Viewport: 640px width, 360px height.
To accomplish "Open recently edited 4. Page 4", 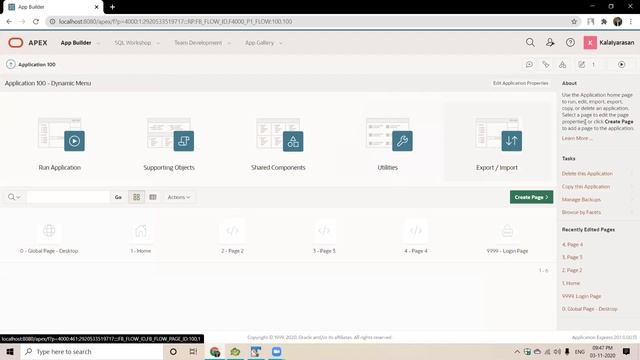I will click(x=572, y=244).
